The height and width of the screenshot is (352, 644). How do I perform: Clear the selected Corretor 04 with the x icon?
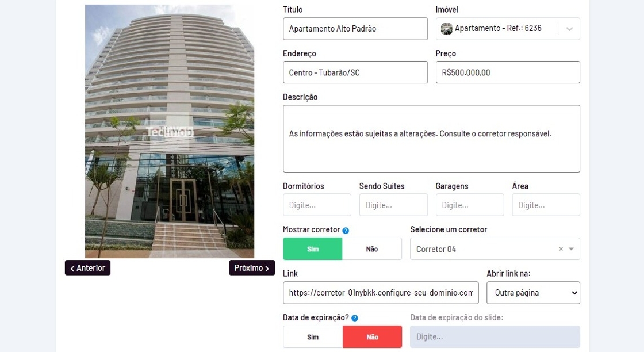[x=561, y=249]
